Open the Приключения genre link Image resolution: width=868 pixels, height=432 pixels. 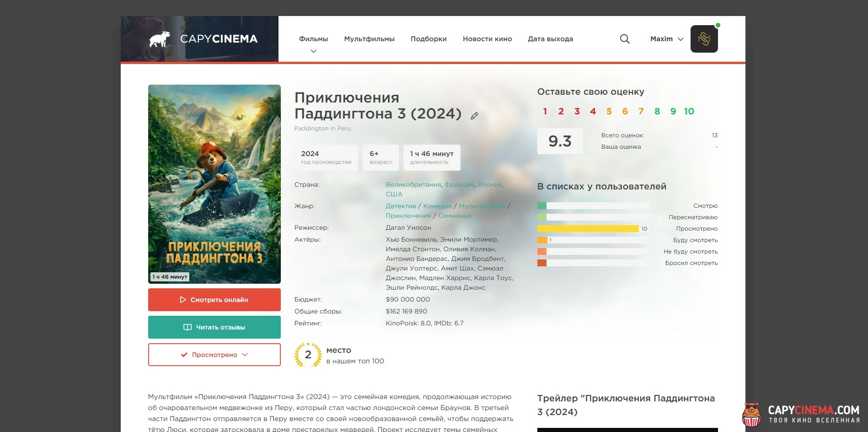pos(408,216)
